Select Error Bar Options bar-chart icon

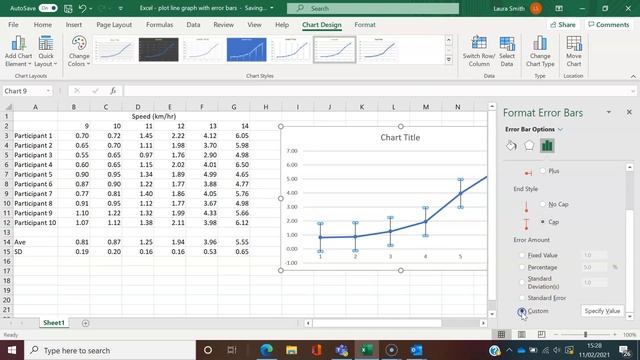click(x=547, y=146)
